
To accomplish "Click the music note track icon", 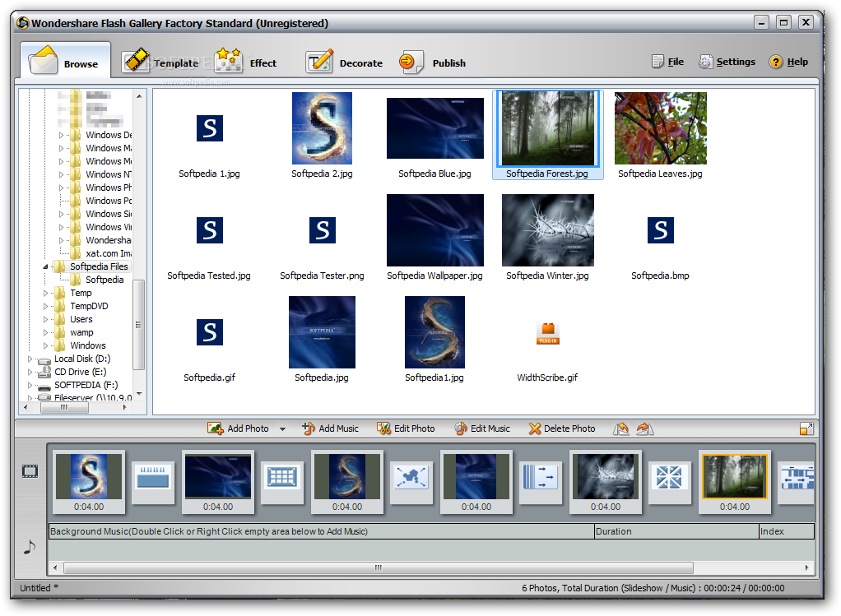I will pos(30,547).
